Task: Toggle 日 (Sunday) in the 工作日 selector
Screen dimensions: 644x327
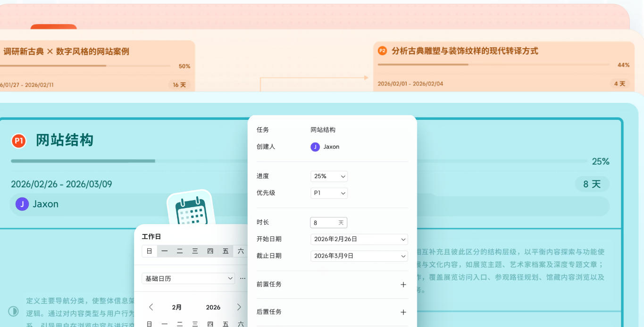Action: [x=149, y=251]
